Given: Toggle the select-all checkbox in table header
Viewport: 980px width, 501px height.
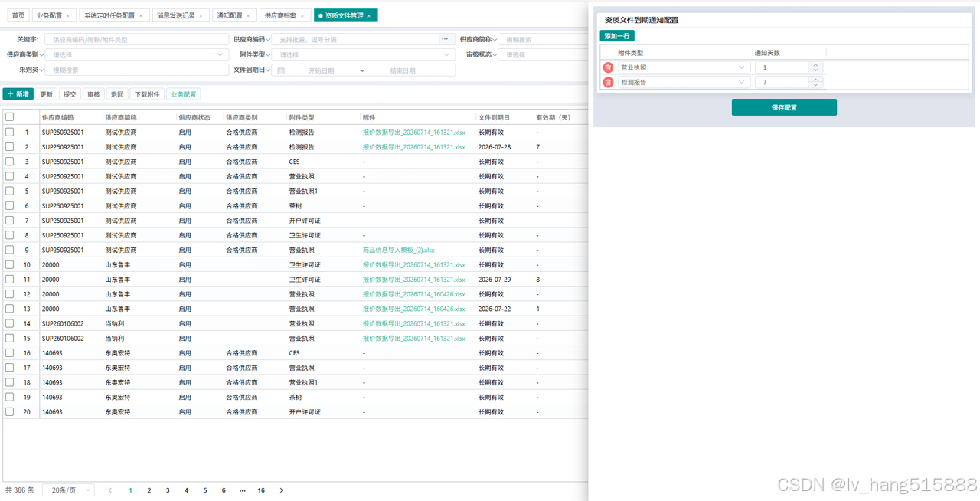Looking at the screenshot, I should coord(9,117).
